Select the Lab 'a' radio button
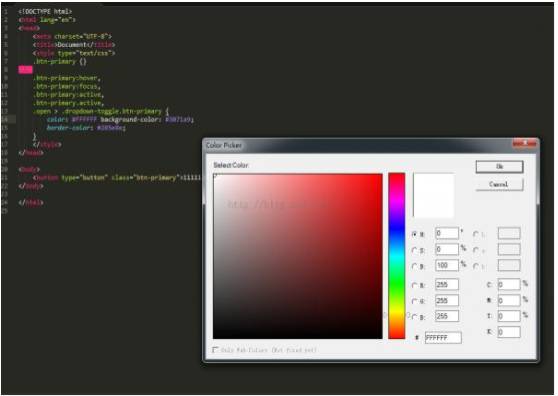Screen dimensions: 558x396 [x=476, y=250]
